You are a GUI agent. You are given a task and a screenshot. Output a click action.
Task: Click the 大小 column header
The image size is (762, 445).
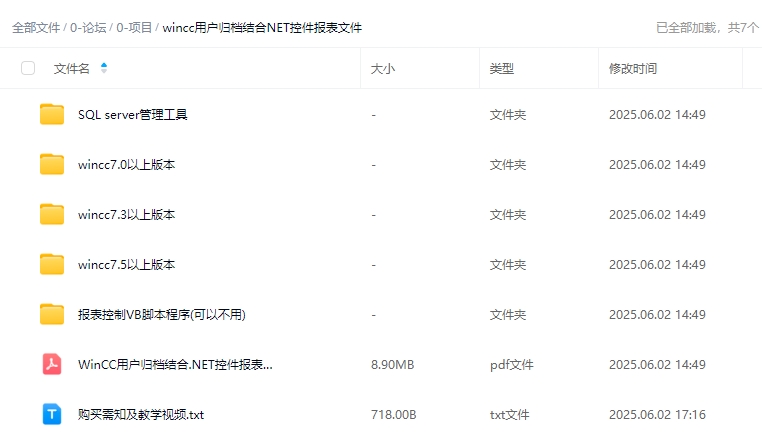[383, 68]
